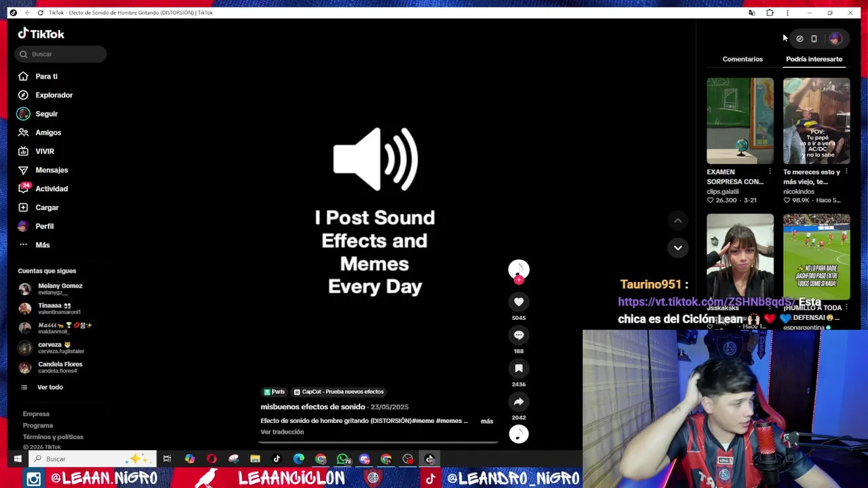Open the HUMILLÓ A TODA DEFENSA thumbnail
The width and height of the screenshot is (868, 488).
[816, 257]
